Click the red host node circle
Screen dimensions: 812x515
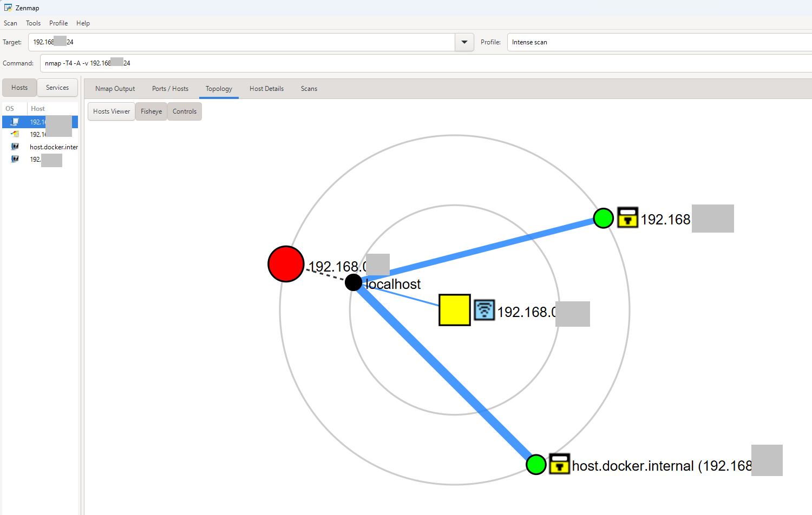(x=286, y=264)
